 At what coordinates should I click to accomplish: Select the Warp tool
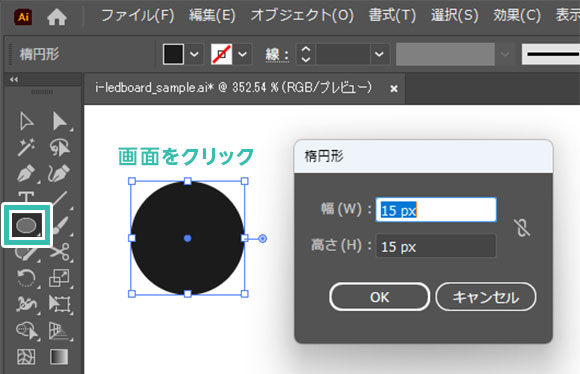26,304
